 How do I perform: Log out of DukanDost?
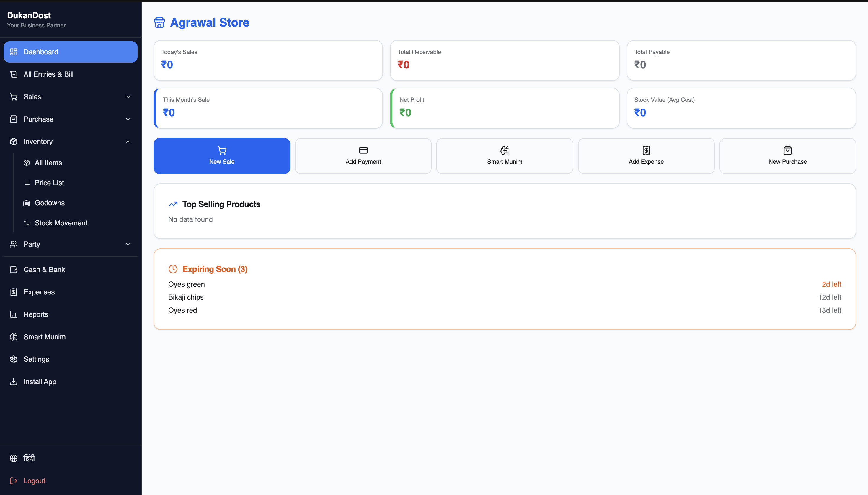pyautogui.click(x=34, y=481)
